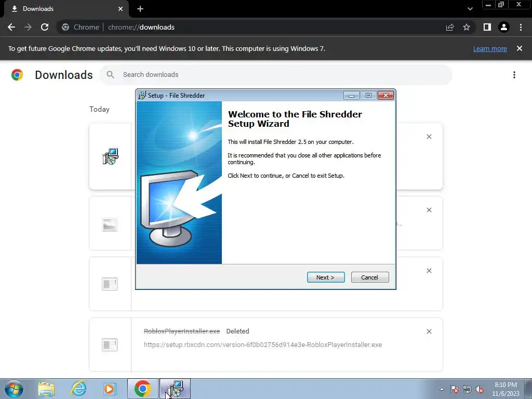Focus the Search downloads field
The height and width of the screenshot is (399, 532).
tap(275, 75)
